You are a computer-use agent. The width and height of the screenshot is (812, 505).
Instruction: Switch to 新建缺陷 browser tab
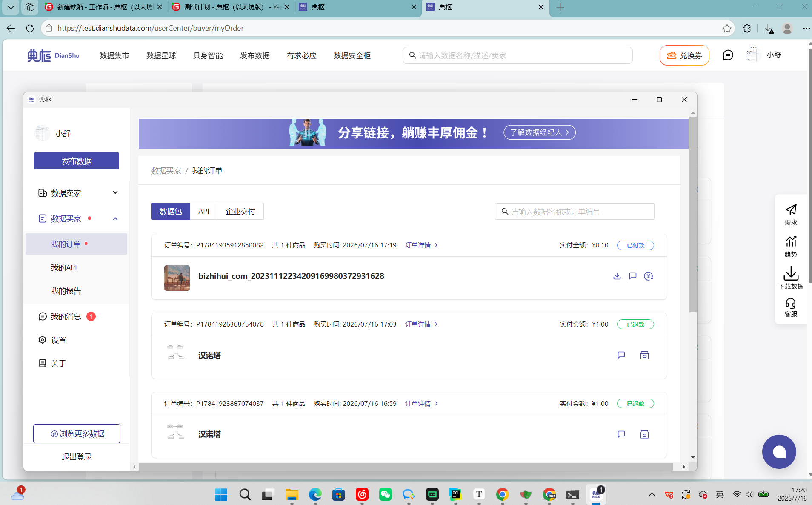coord(103,7)
